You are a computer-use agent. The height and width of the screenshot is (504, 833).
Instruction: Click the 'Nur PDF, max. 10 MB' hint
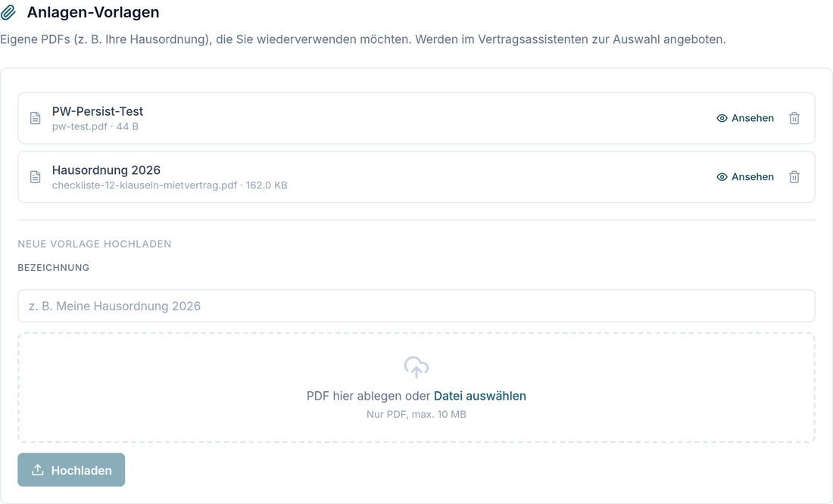point(416,414)
